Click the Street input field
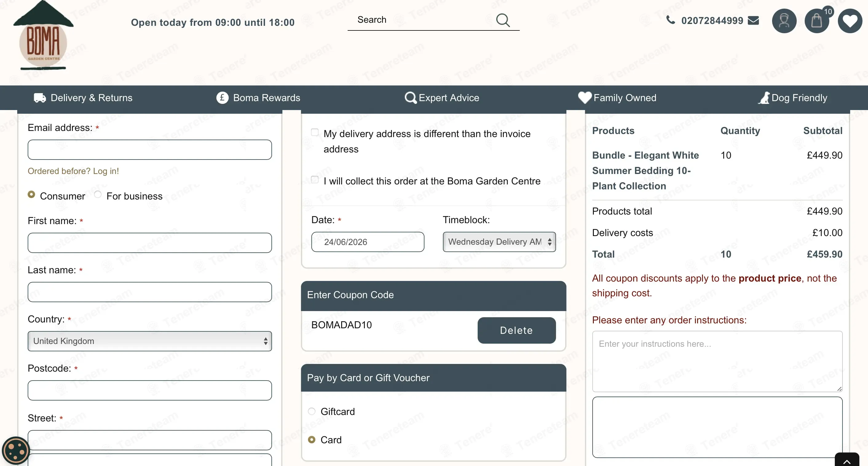The image size is (868, 466). (150, 440)
